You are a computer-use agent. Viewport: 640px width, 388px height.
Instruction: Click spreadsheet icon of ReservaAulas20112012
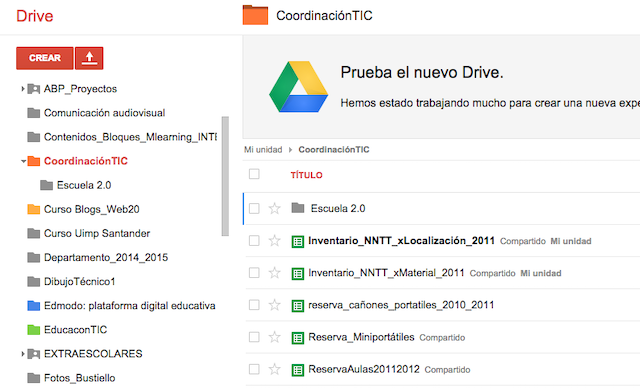coord(298,370)
